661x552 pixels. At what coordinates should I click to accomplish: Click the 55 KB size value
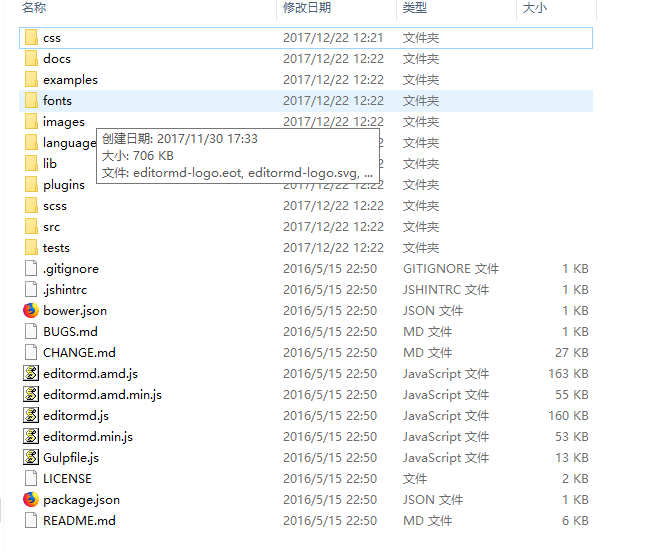[x=572, y=395]
